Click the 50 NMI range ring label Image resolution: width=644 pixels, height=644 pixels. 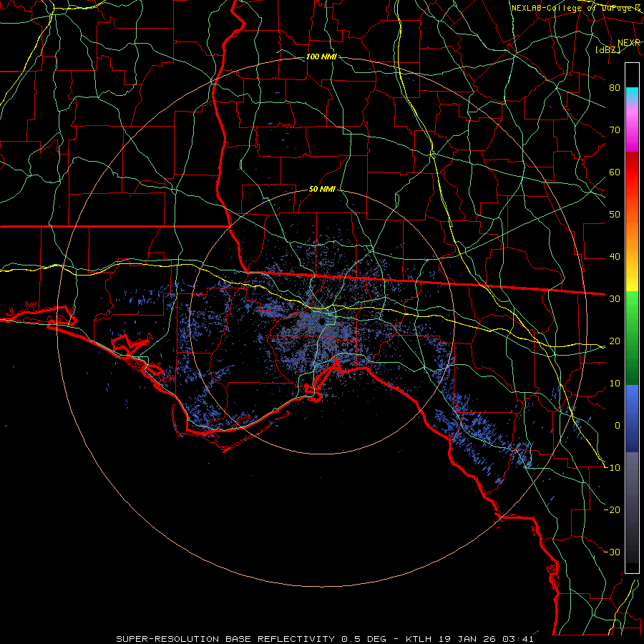click(x=322, y=190)
